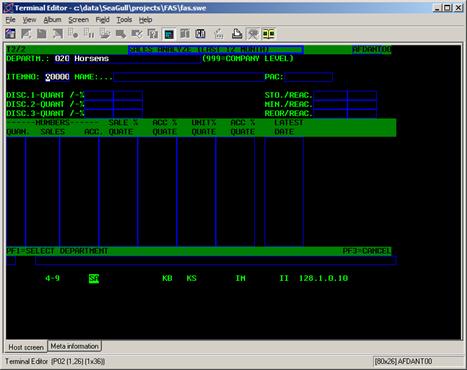The width and height of the screenshot is (467, 370).
Task: Click the PAC input field
Action: [308, 77]
